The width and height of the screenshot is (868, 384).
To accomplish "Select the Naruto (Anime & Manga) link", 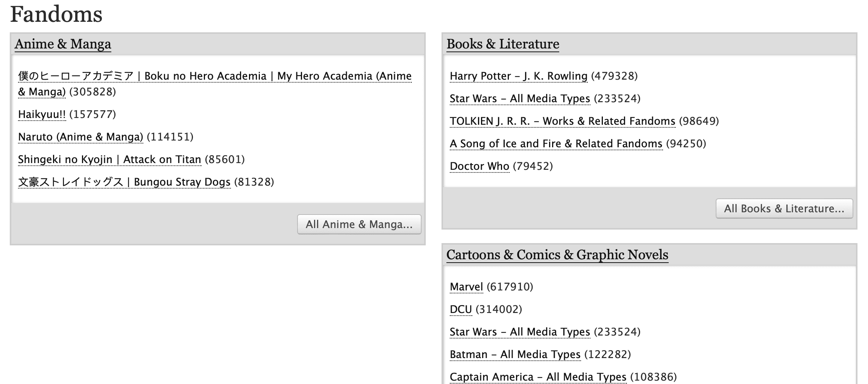I will point(80,137).
